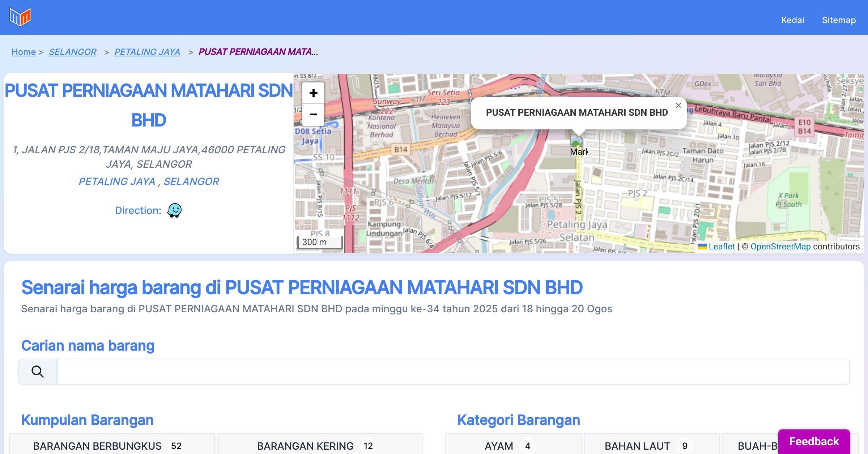868x454 pixels.
Task: Zoom out on the map
Action: tap(313, 115)
